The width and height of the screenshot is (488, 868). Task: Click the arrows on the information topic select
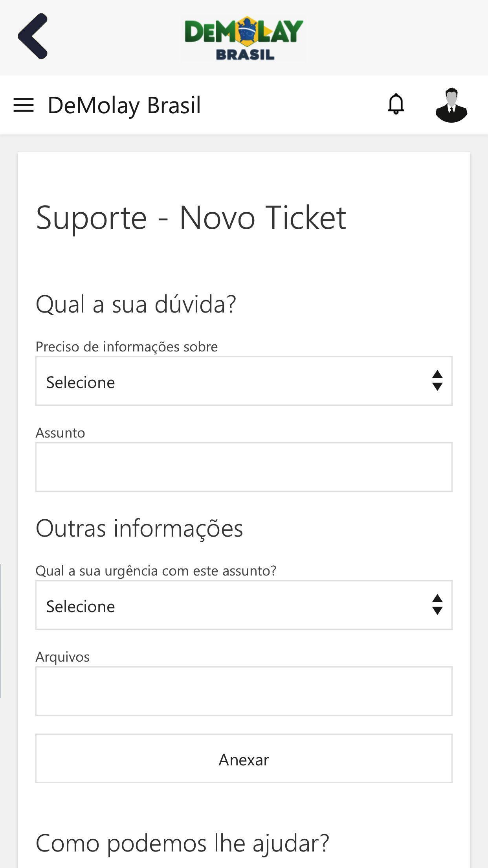point(437,381)
